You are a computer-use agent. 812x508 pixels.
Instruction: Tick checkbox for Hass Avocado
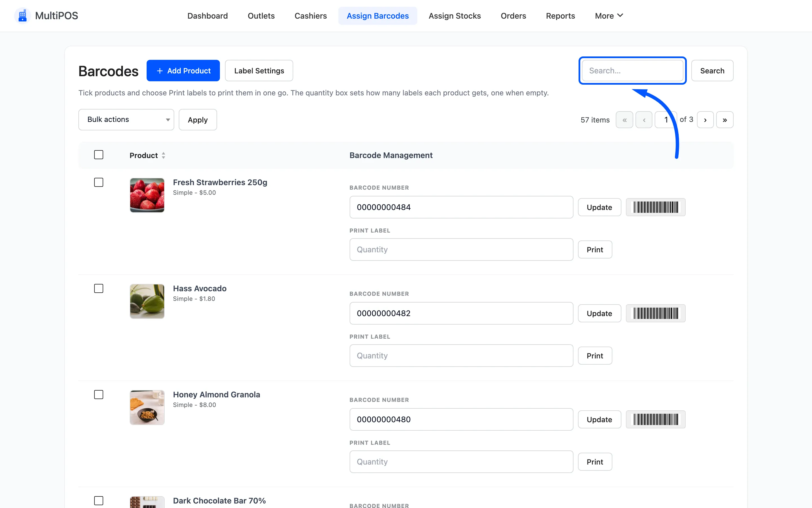(99, 289)
